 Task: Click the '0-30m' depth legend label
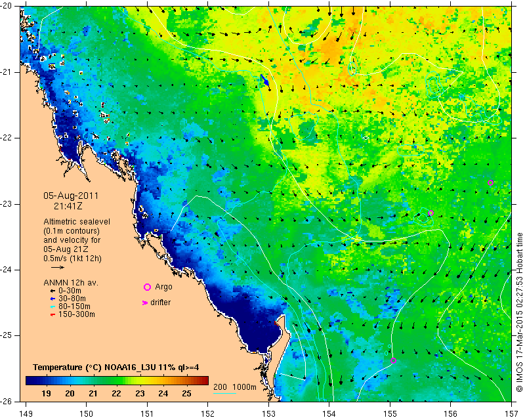pyautogui.click(x=70, y=291)
